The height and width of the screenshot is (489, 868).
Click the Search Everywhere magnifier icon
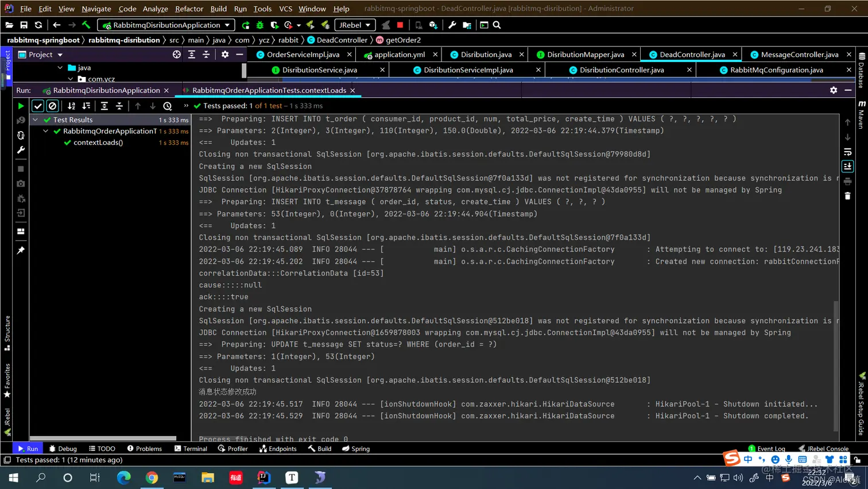pos(497,25)
